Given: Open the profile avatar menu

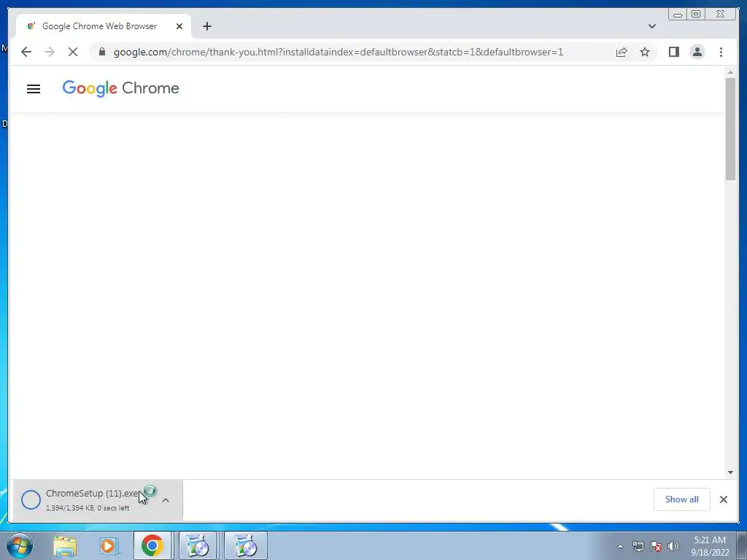Looking at the screenshot, I should coord(697,52).
